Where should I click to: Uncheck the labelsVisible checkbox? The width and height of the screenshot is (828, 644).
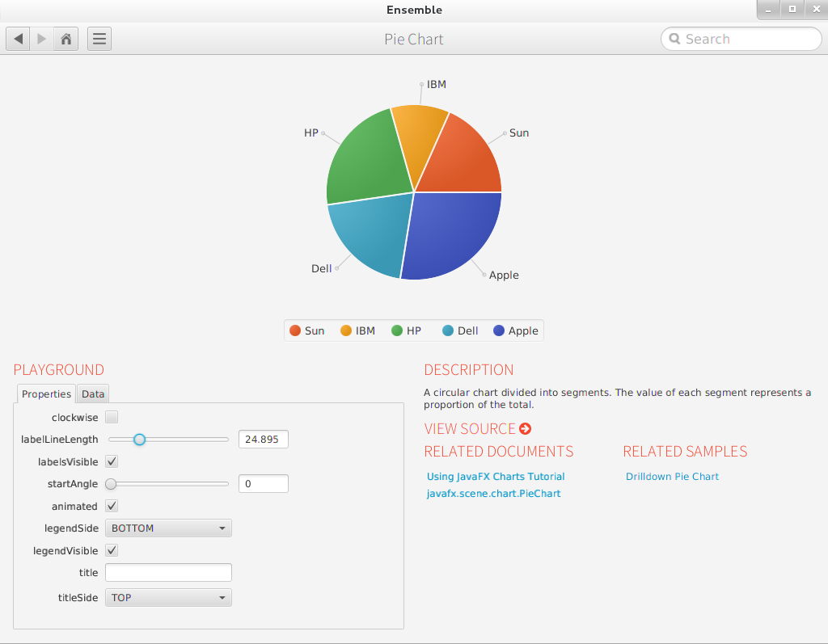coord(112,461)
